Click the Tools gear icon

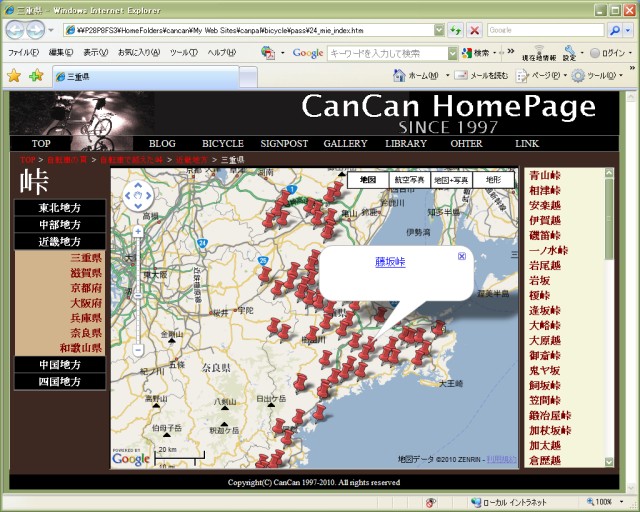click(578, 76)
